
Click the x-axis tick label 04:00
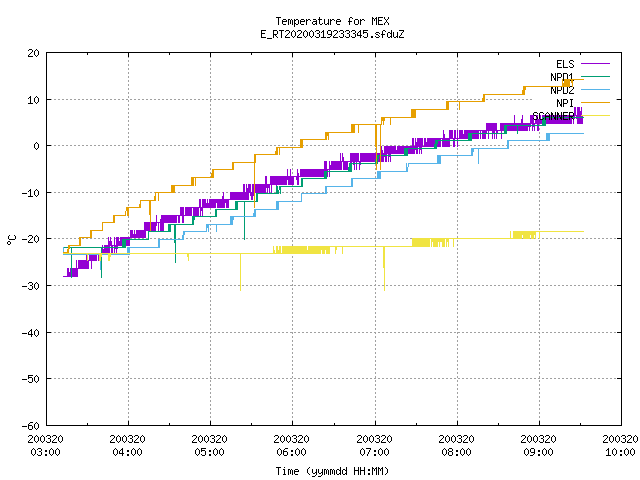point(127,452)
